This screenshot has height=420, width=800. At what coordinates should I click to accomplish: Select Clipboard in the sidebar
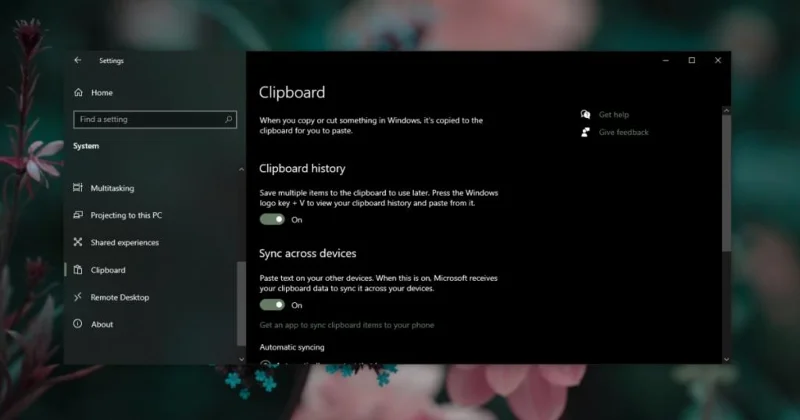pos(108,270)
